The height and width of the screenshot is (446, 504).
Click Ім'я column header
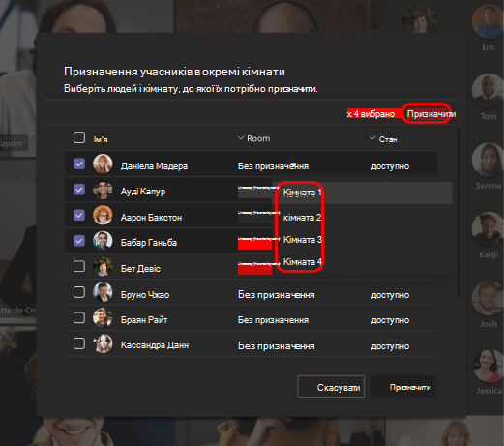coord(101,139)
